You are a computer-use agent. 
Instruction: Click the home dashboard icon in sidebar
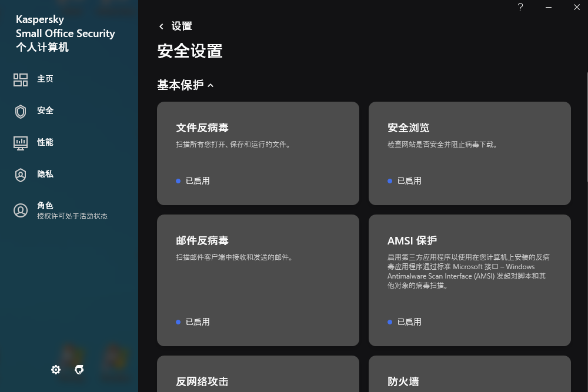[x=21, y=79]
